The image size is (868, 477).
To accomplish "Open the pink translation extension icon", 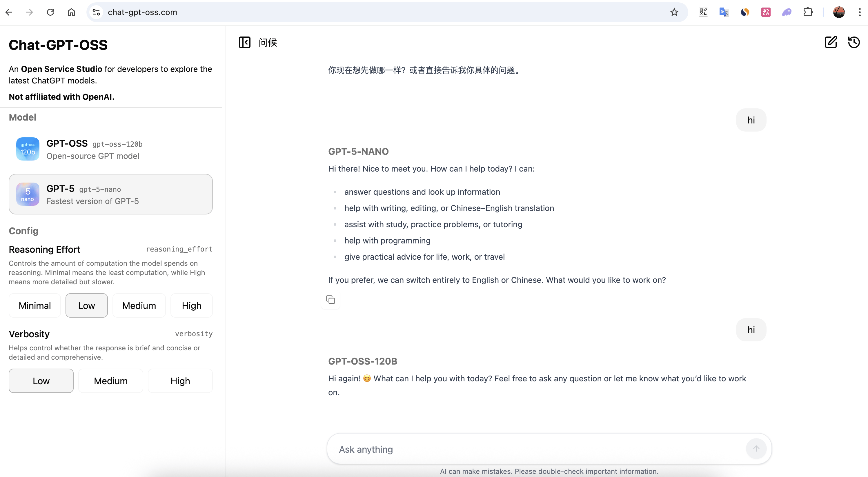I will pos(766,12).
